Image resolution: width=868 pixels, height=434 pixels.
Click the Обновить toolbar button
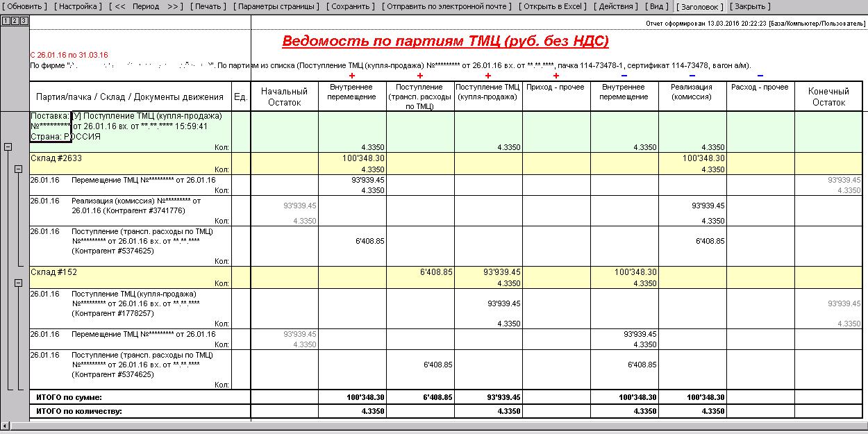click(24, 6)
